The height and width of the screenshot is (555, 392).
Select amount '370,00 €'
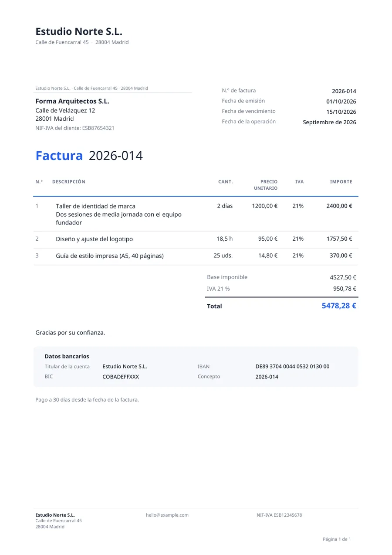341,255
